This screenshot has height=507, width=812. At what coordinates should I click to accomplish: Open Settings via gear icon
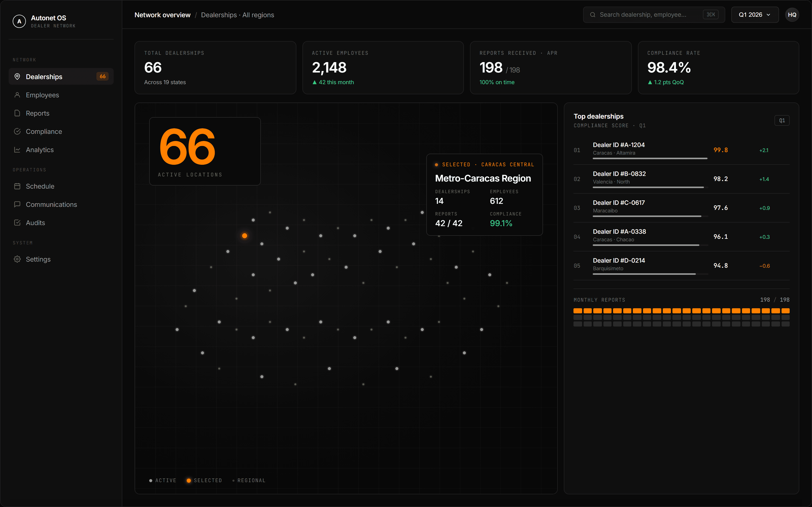(18, 259)
